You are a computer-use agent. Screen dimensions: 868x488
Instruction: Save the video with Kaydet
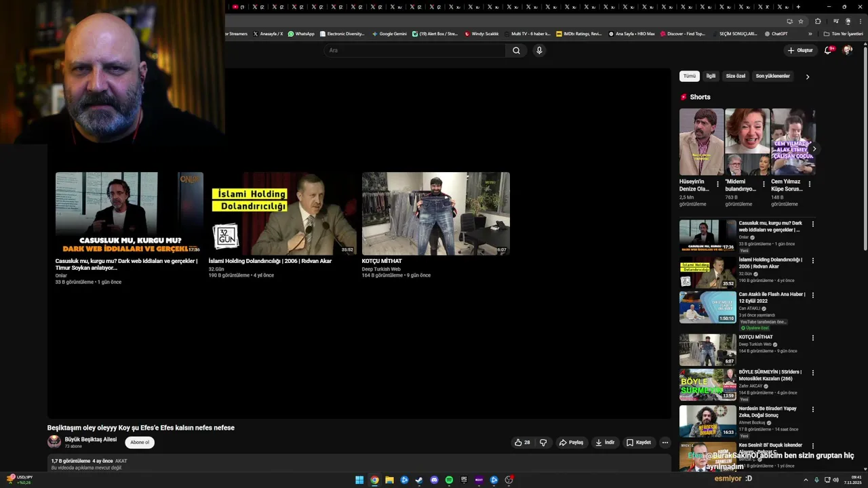point(638,443)
